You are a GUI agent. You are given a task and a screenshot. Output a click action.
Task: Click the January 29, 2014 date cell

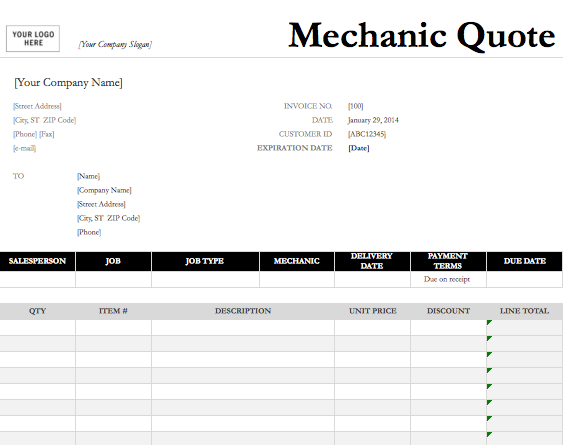373,120
